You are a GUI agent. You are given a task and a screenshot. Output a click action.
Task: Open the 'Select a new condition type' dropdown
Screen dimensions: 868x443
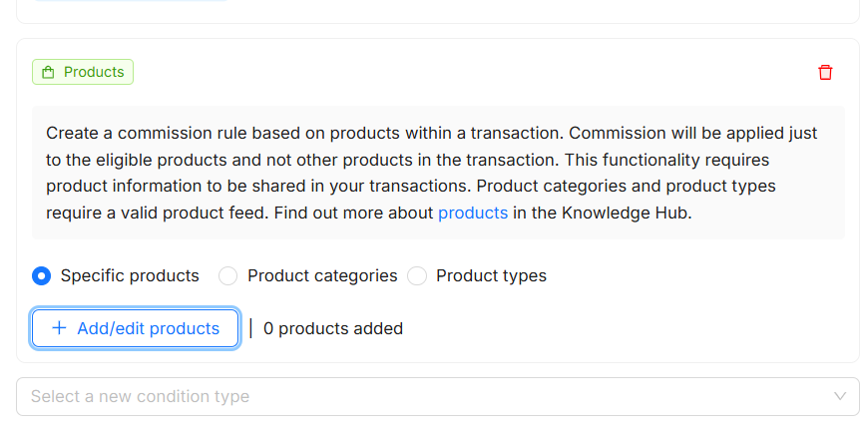437,396
